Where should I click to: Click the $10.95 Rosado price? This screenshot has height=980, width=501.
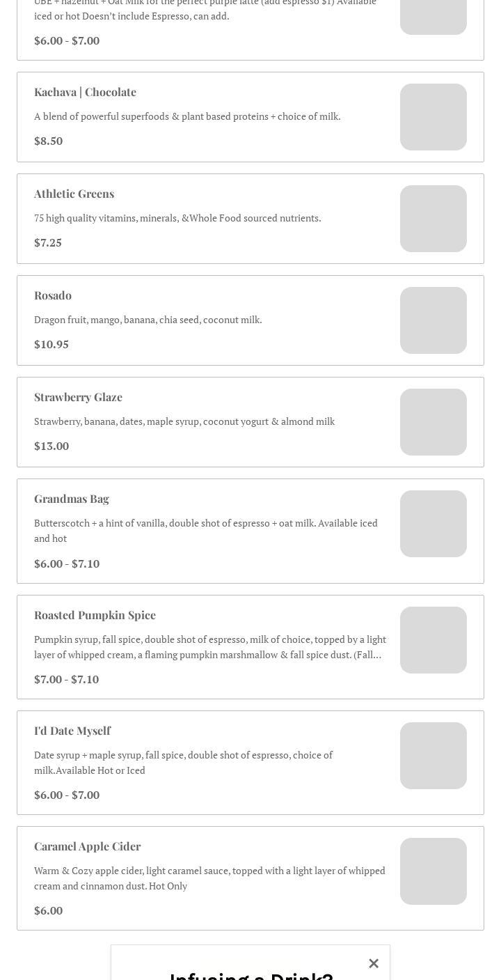click(x=51, y=344)
